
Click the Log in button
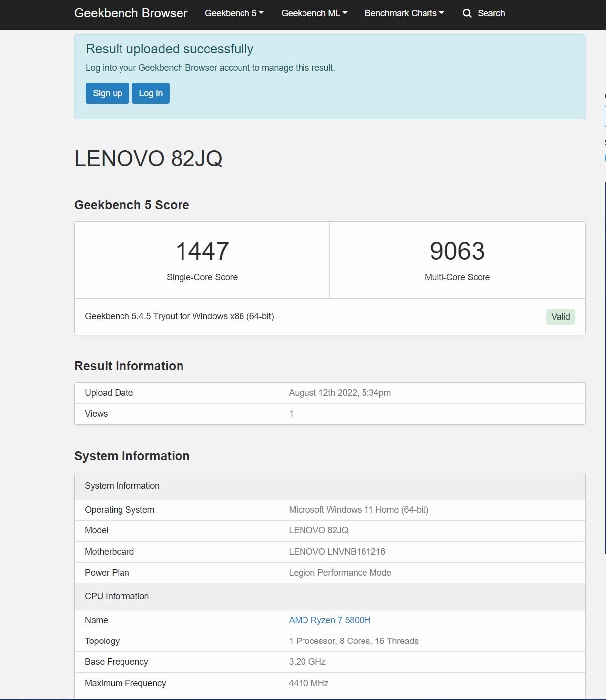[x=151, y=93]
